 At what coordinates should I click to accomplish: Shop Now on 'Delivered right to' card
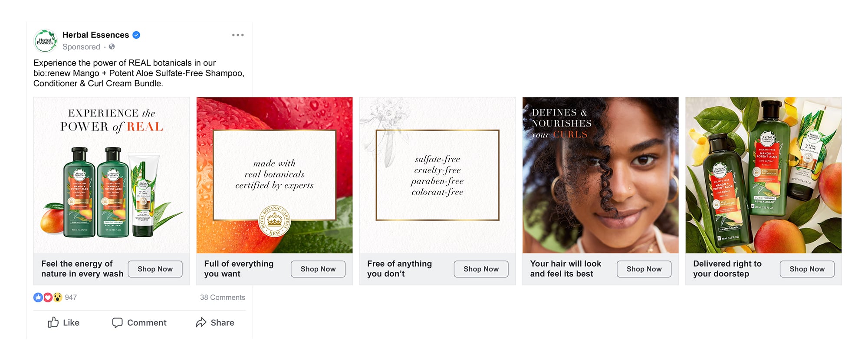tap(807, 269)
